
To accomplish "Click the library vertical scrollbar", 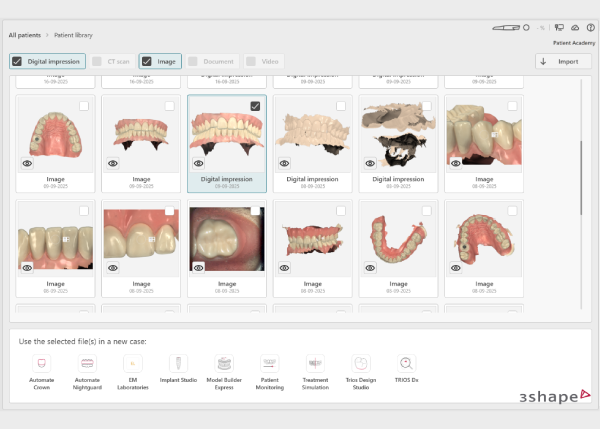I will click(581, 178).
